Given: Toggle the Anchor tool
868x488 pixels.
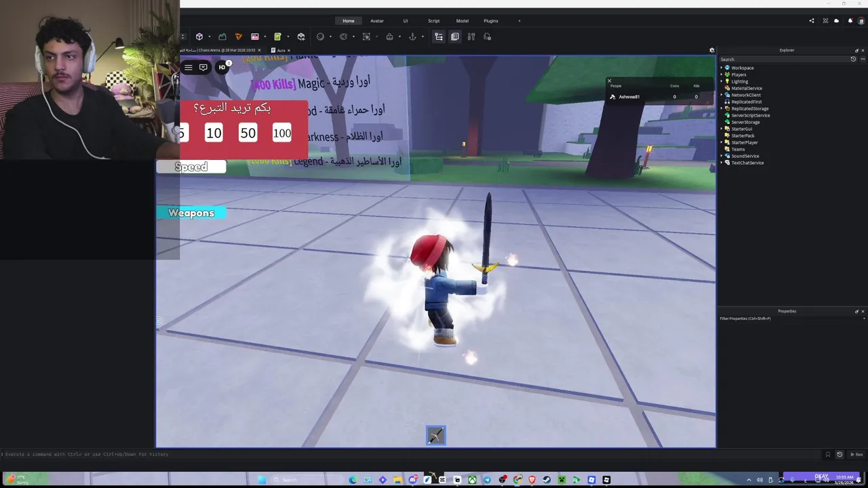Looking at the screenshot, I should pyautogui.click(x=412, y=37).
